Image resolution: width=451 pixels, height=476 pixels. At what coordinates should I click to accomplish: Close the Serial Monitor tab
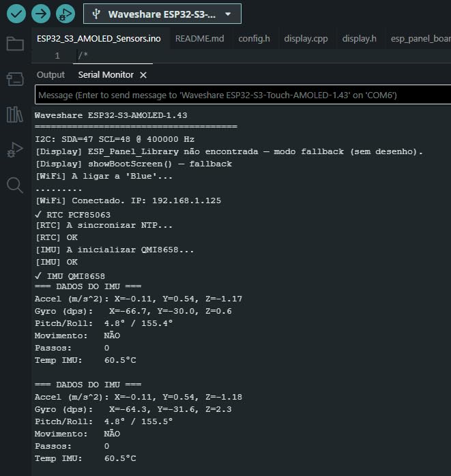(x=143, y=75)
